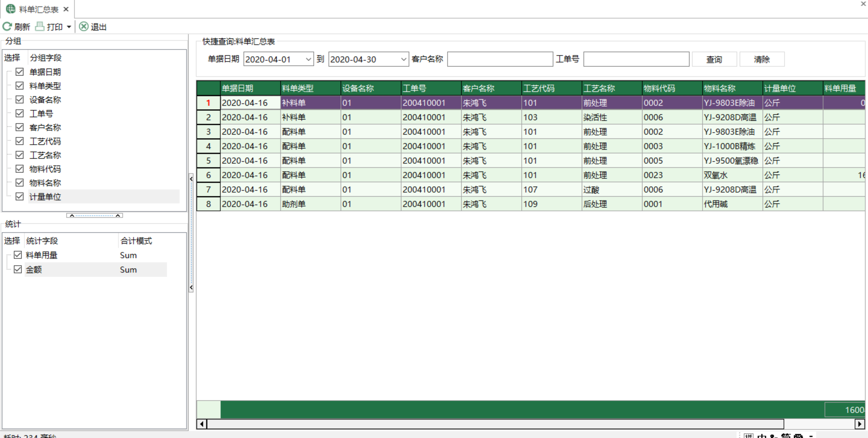
Task: Toggle 工艺名称 grouping checkbox
Action: [19, 155]
